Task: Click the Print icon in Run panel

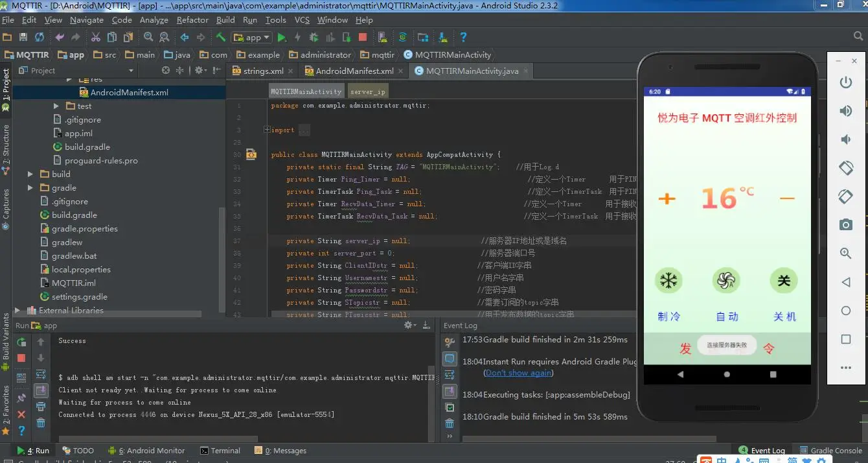Action: coord(41,407)
